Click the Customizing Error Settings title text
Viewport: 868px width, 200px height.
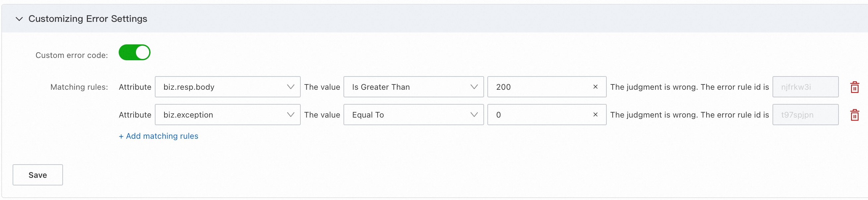pyautogui.click(x=88, y=19)
